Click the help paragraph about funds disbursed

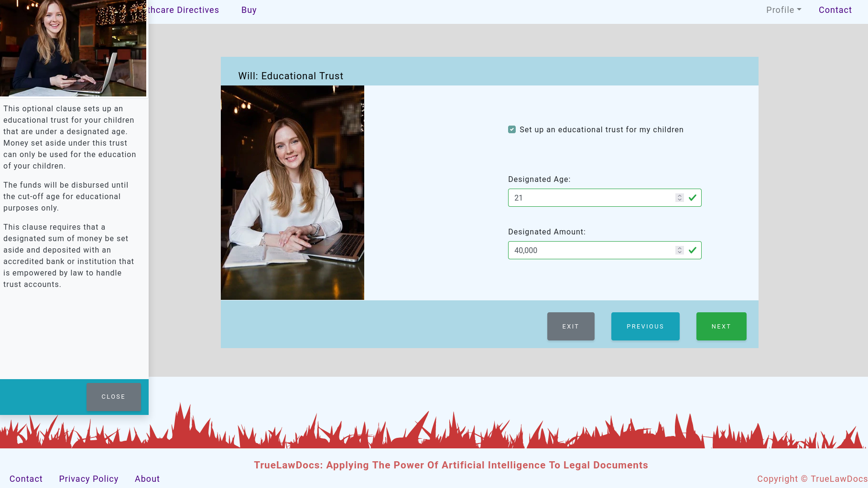(x=66, y=197)
